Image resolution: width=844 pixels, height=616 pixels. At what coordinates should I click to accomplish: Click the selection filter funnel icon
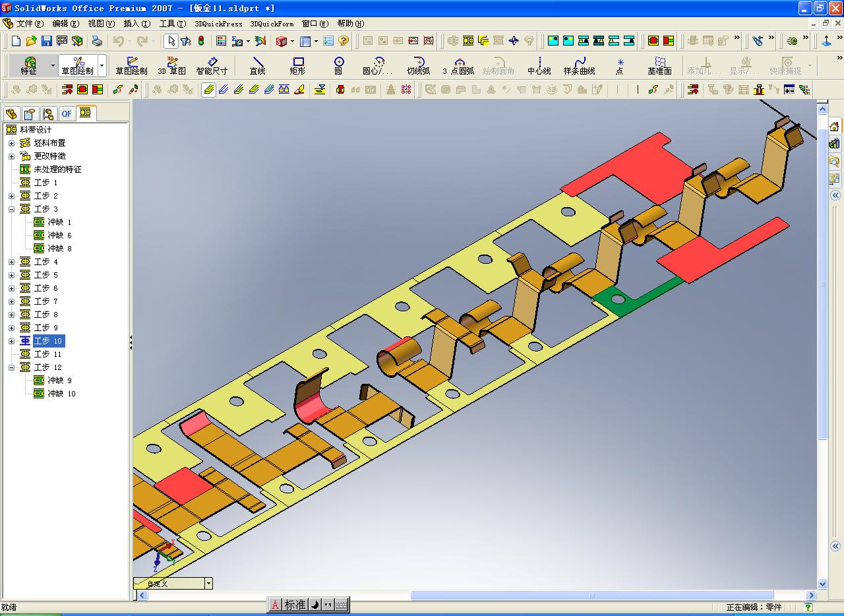pyautogui.click(x=186, y=41)
